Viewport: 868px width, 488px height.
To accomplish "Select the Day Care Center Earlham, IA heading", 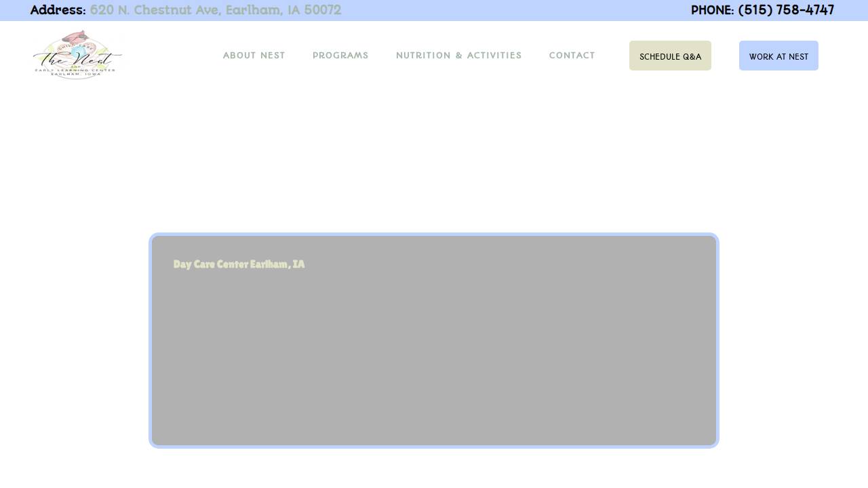I will click(x=239, y=264).
